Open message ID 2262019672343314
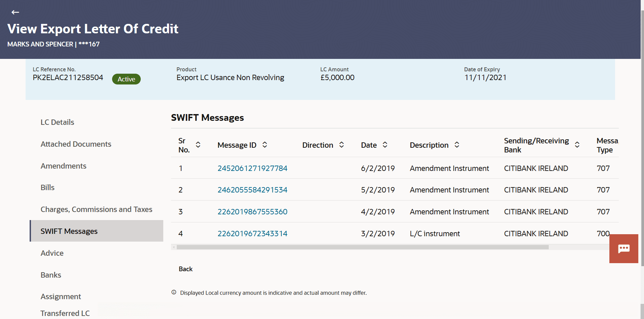Viewport: 644px width, 319px height. [x=252, y=234]
